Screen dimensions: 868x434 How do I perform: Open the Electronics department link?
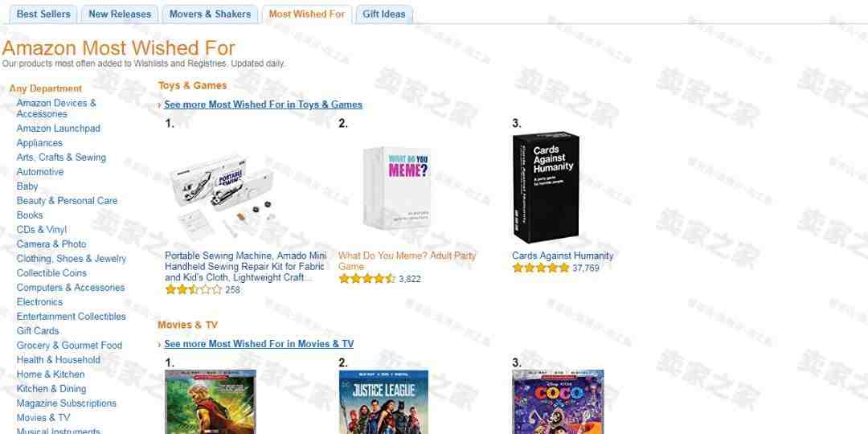click(x=39, y=302)
